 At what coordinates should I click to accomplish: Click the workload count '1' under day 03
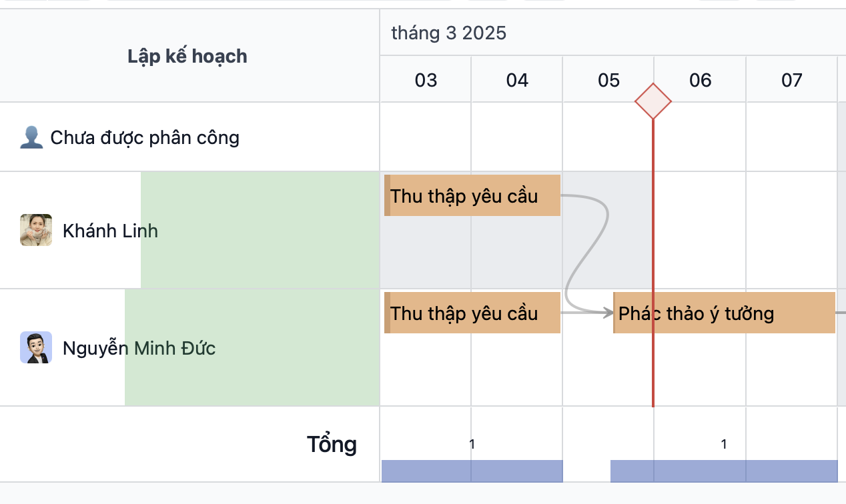tap(472, 443)
